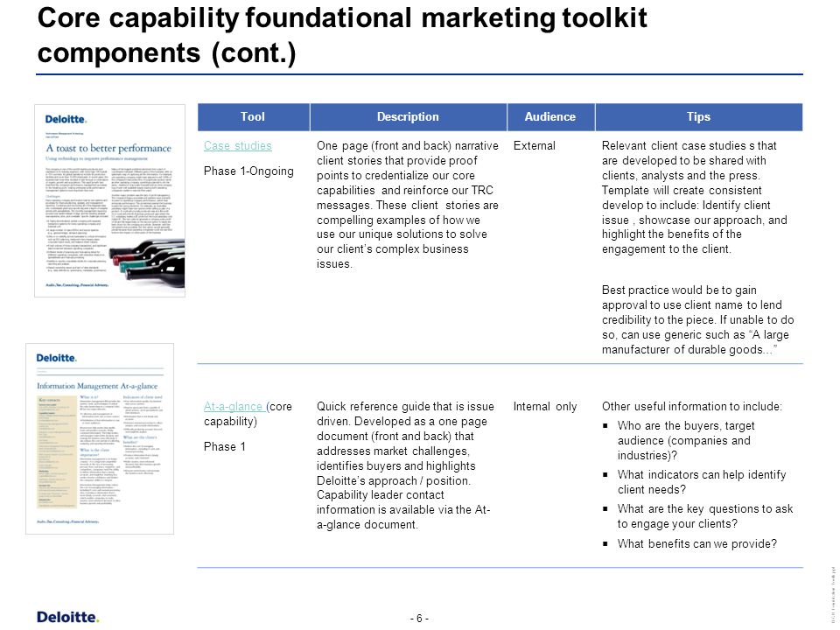The height and width of the screenshot is (630, 840).
Task: Click the 'Relevant client case studies' tips paragraph
Action: (x=695, y=197)
